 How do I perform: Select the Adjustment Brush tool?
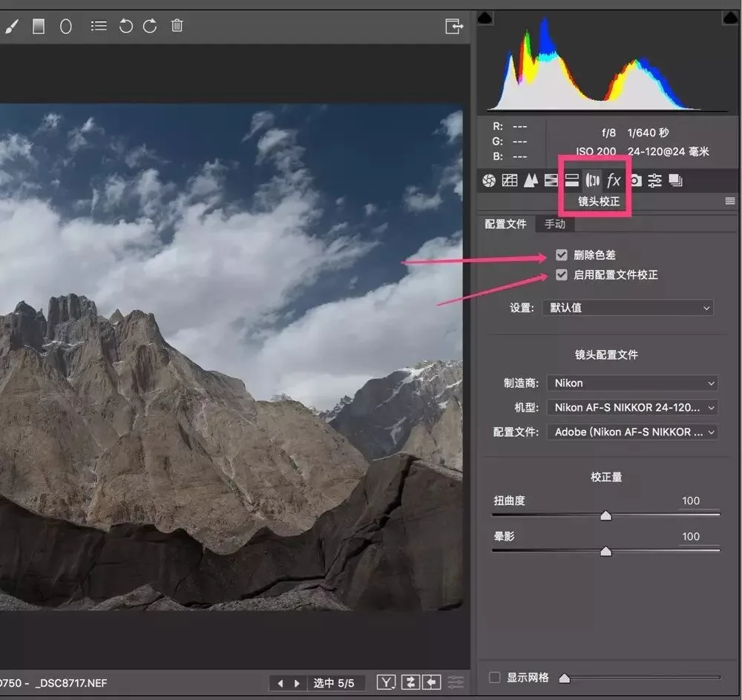pyautogui.click(x=11, y=26)
